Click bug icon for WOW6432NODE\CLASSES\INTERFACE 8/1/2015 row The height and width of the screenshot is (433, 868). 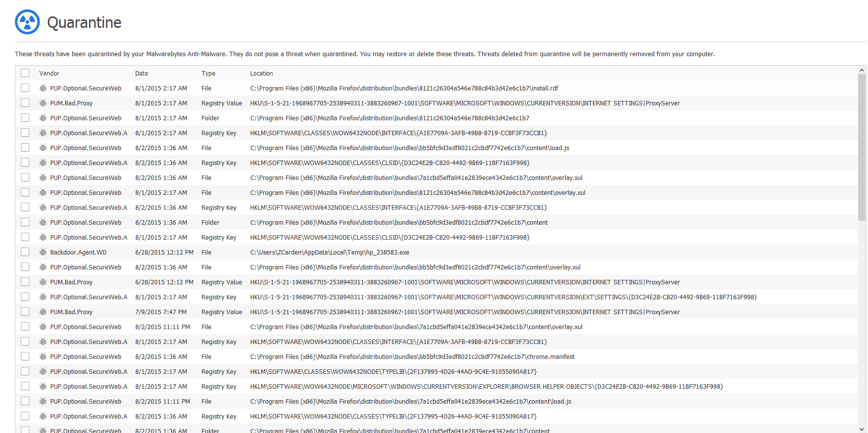[43, 342]
